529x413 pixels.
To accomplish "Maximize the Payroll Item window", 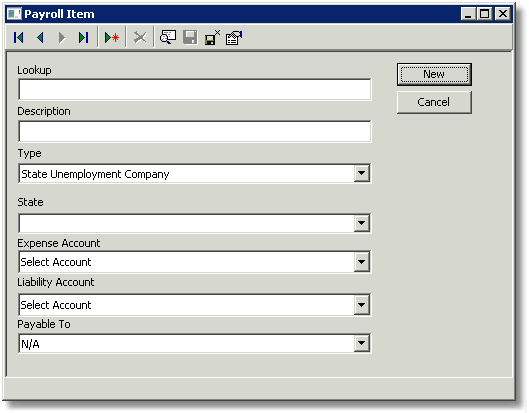I will click(x=485, y=14).
